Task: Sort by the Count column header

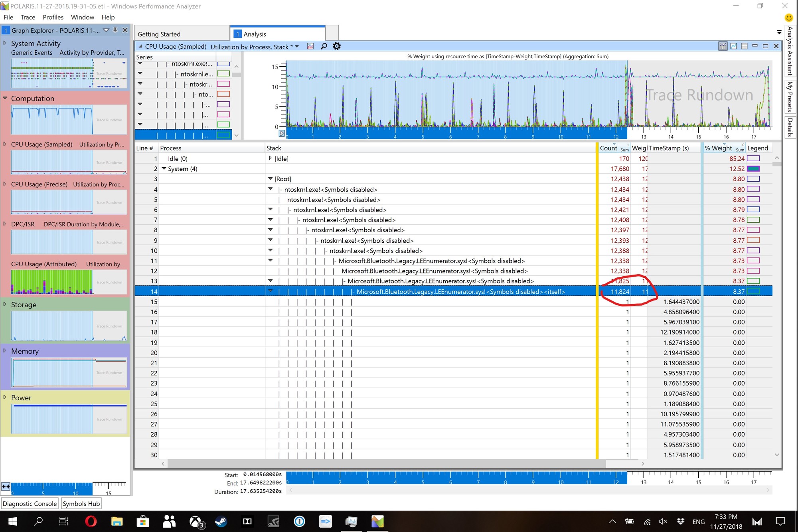Action: pos(614,148)
